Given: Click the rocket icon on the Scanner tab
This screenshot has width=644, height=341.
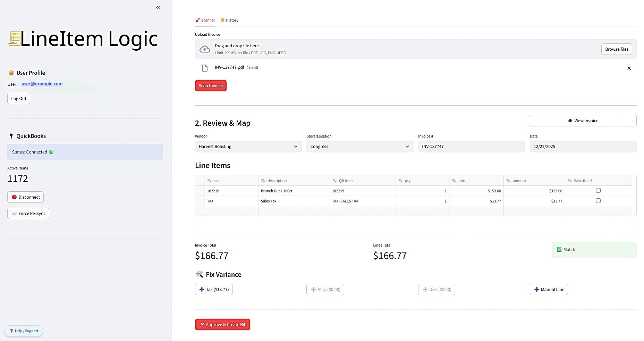Looking at the screenshot, I should 198,20.
